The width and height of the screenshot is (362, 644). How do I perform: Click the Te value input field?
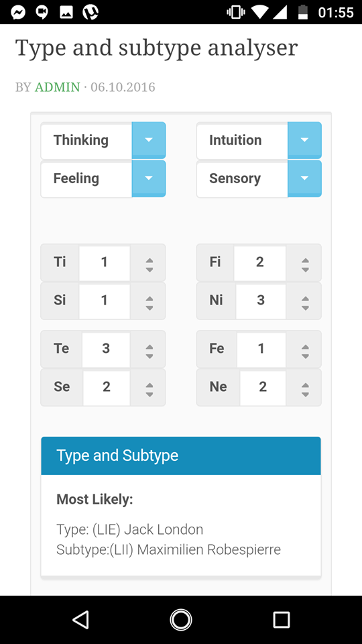coord(106,349)
